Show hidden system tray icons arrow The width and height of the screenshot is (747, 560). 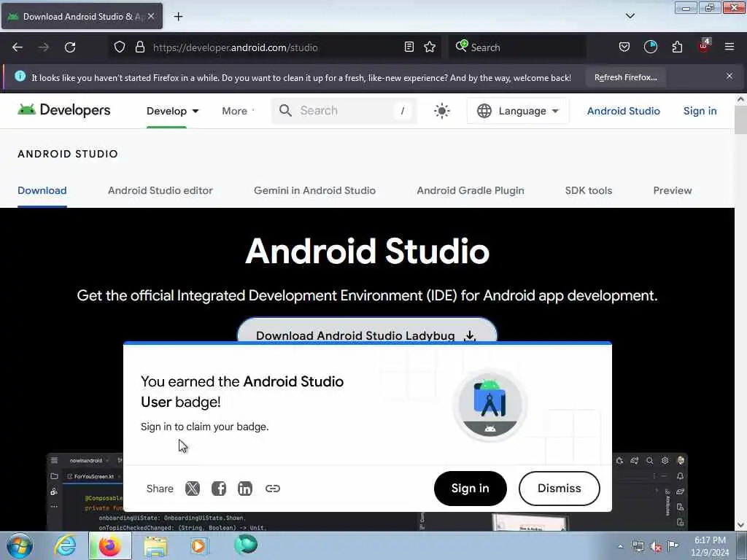pos(620,547)
